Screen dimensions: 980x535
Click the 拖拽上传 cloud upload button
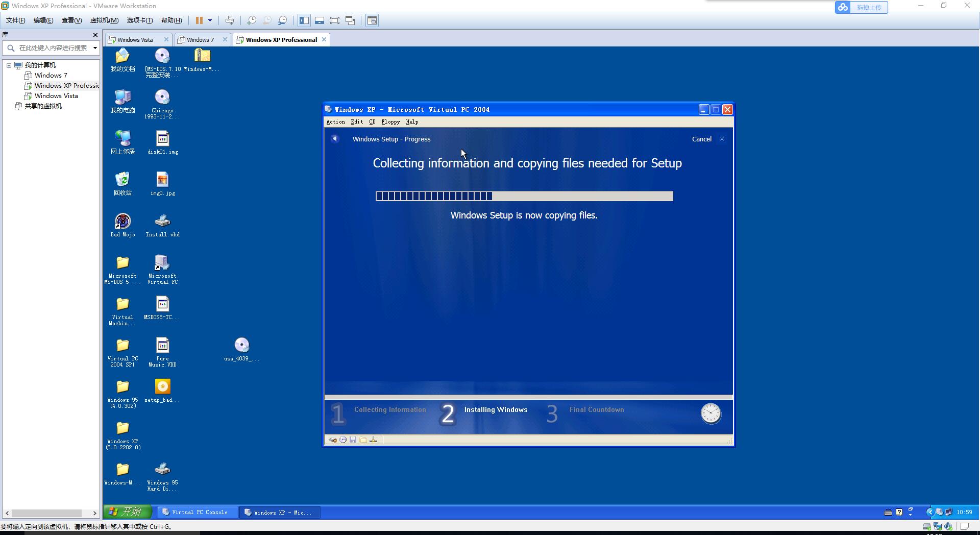pos(862,7)
